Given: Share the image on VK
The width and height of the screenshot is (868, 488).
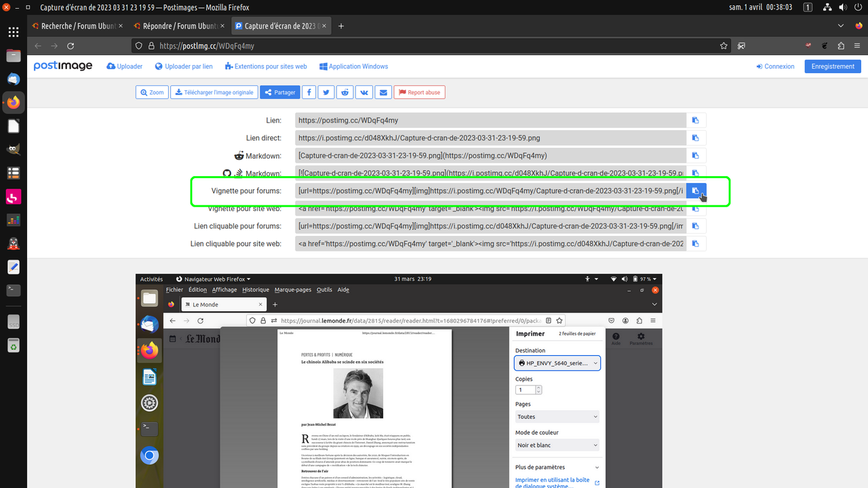Looking at the screenshot, I should tap(365, 92).
